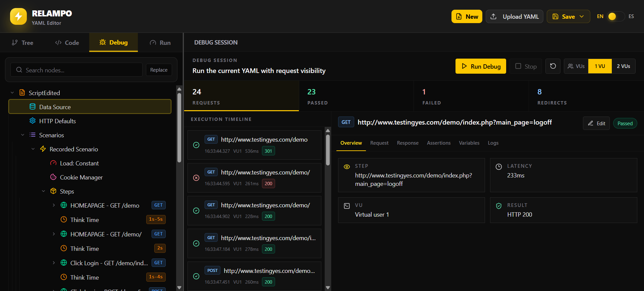Collapse the Recorded Scenario node
This screenshot has width=644, height=291.
pos(33,149)
